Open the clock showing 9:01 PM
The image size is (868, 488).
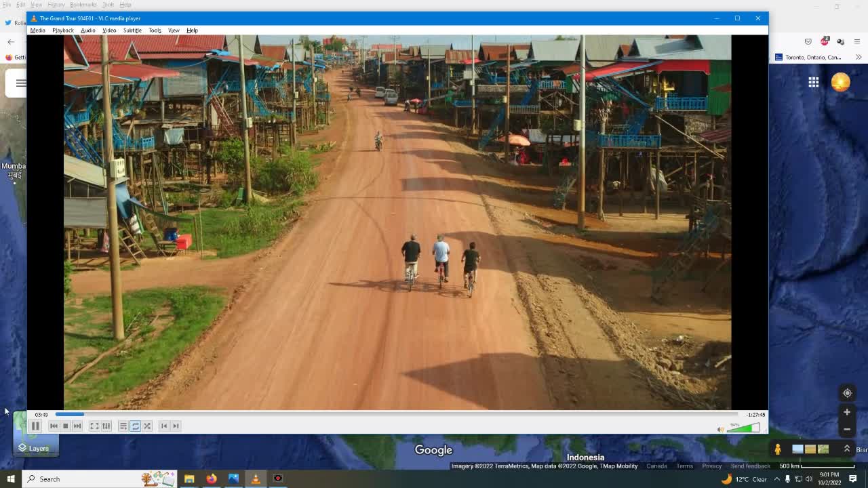pos(829,479)
